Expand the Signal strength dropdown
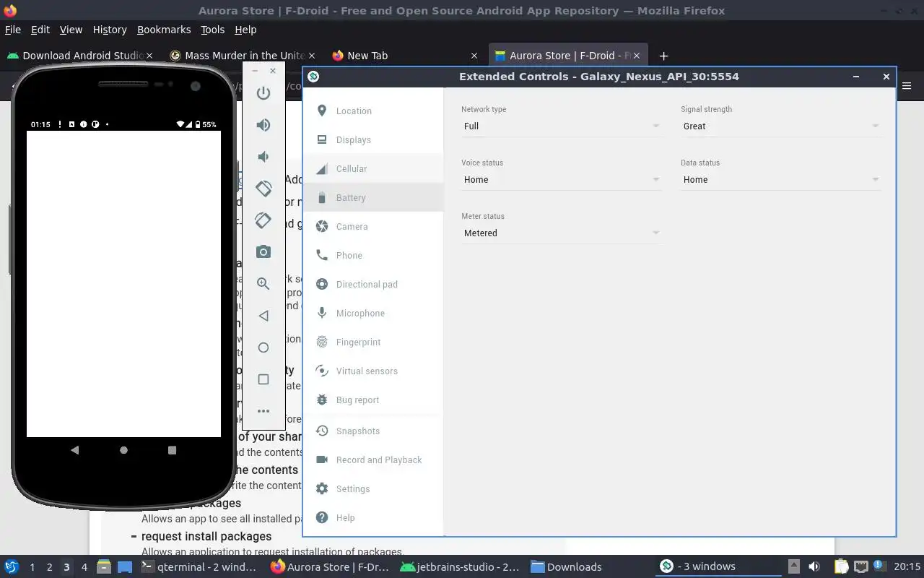924x578 pixels. (780, 126)
